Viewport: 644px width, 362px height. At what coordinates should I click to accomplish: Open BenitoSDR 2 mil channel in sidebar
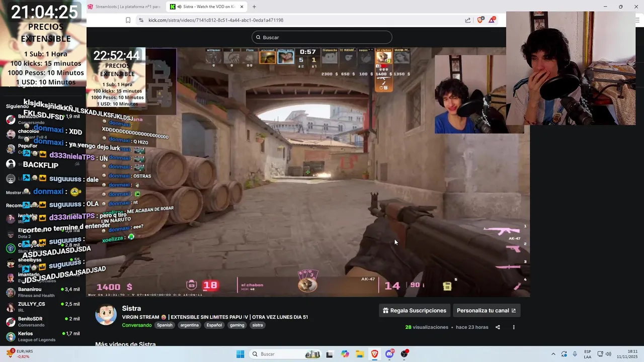coord(43,322)
